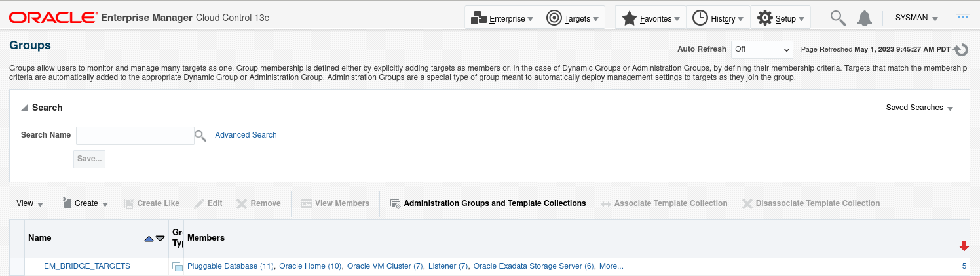Click the Favorites star icon
Image resolution: width=980 pixels, height=276 pixels.
[x=630, y=18]
